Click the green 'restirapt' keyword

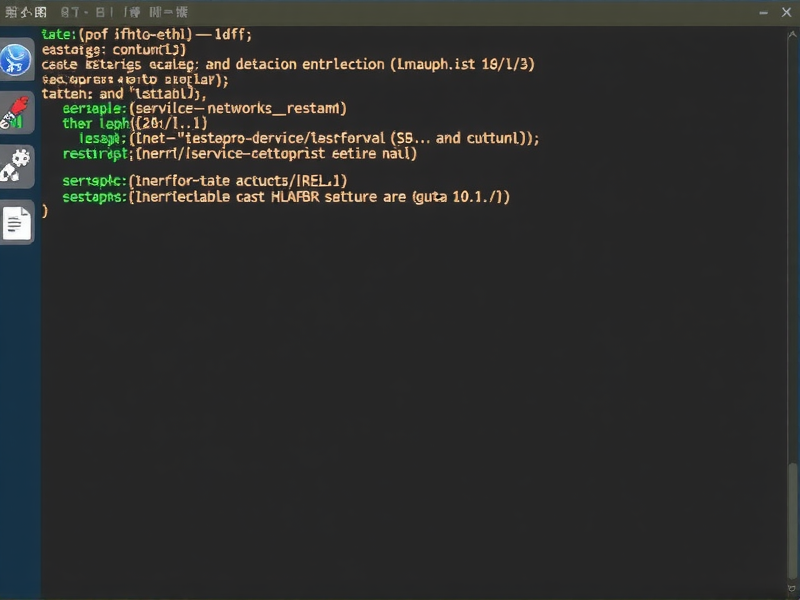click(x=96, y=154)
